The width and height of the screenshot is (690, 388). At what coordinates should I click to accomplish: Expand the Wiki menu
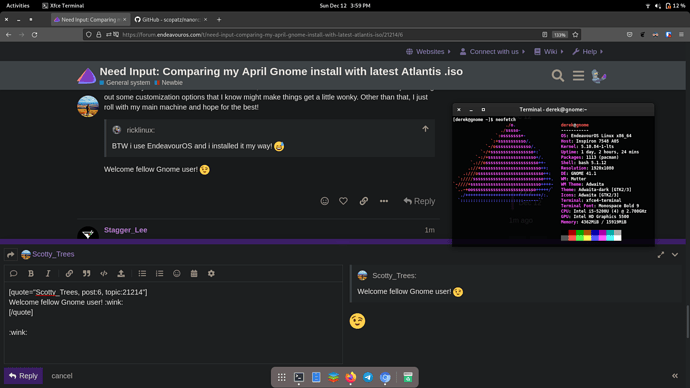pyautogui.click(x=548, y=51)
